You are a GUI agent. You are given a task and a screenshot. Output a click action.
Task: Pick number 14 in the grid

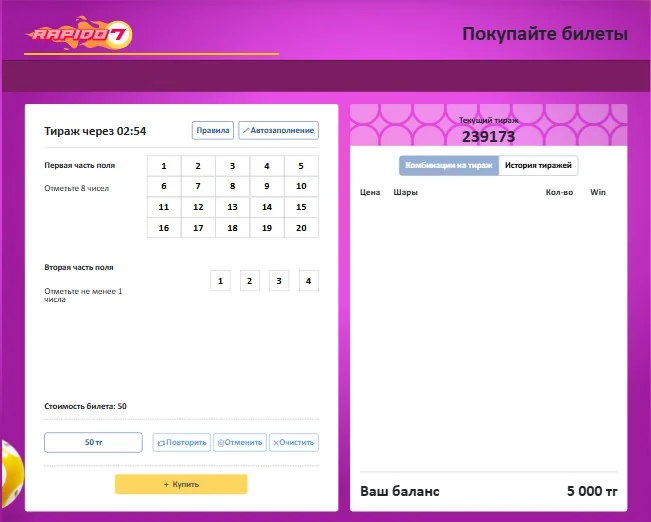[267, 207]
